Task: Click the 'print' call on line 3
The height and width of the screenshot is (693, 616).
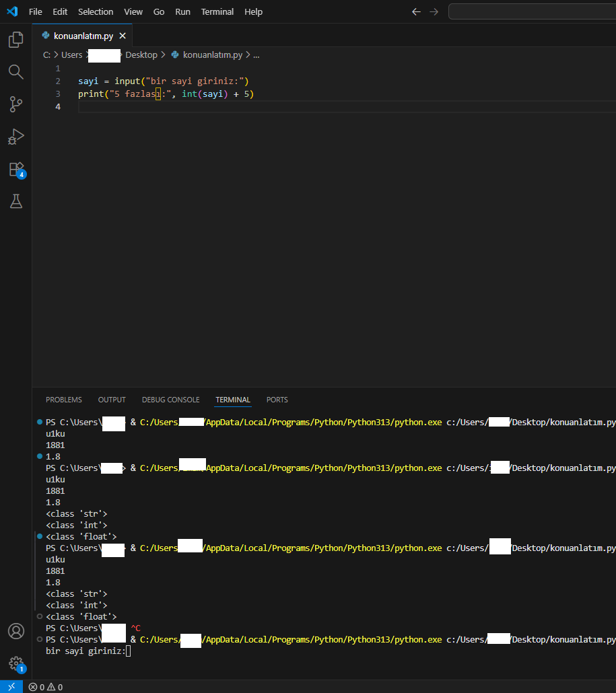Action: pyautogui.click(x=91, y=94)
